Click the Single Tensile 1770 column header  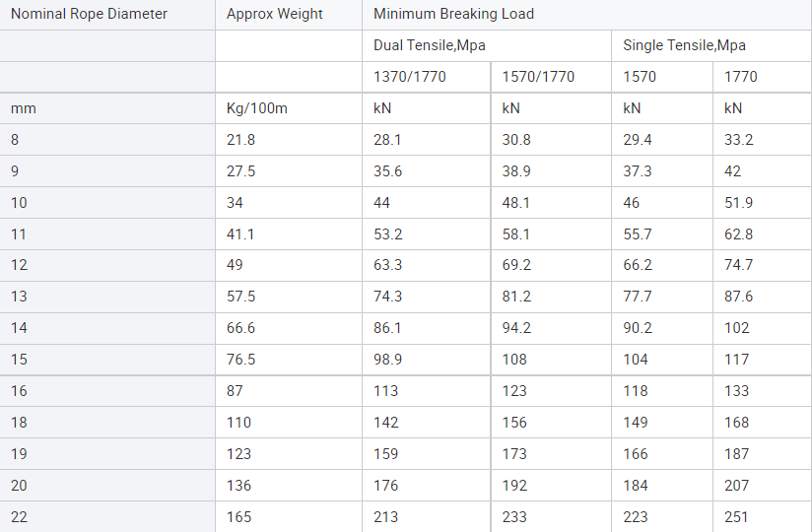pyautogui.click(x=741, y=77)
